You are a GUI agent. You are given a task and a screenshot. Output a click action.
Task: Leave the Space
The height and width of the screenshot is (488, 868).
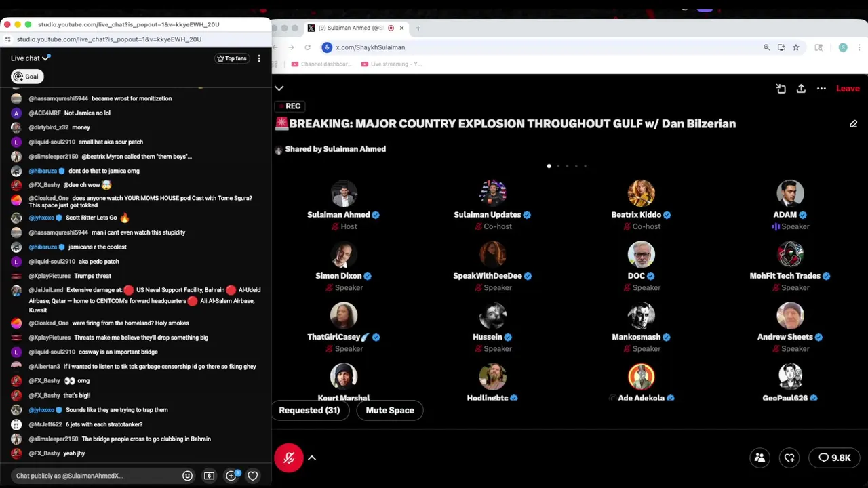pyautogui.click(x=848, y=89)
